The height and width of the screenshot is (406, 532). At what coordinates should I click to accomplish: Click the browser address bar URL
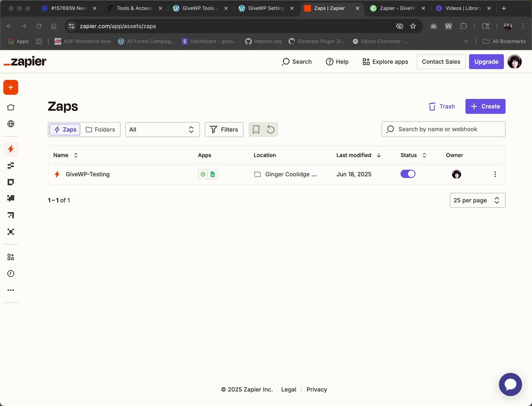118,26
